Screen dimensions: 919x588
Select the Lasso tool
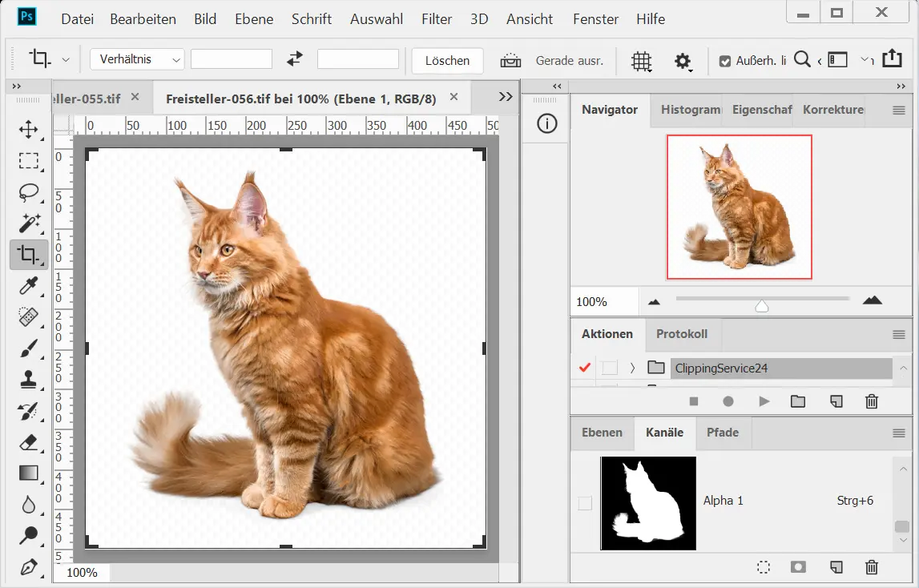coord(29,192)
